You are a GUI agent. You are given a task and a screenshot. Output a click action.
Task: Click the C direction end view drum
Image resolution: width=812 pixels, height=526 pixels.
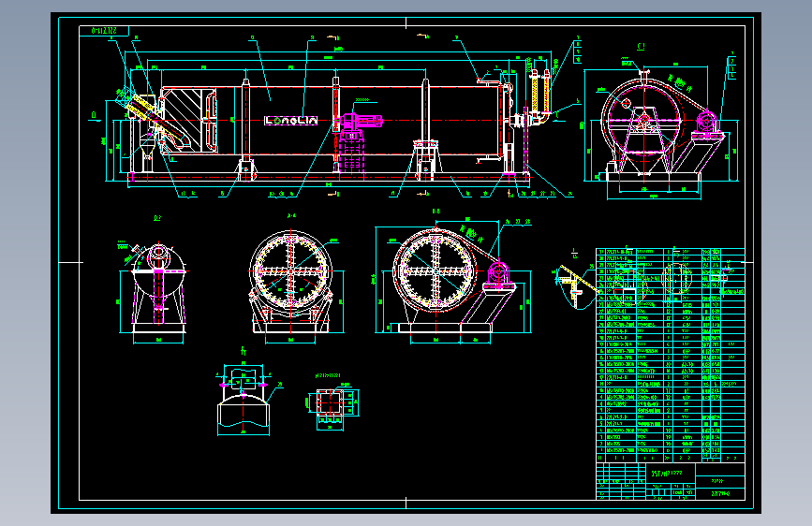pos(642,121)
